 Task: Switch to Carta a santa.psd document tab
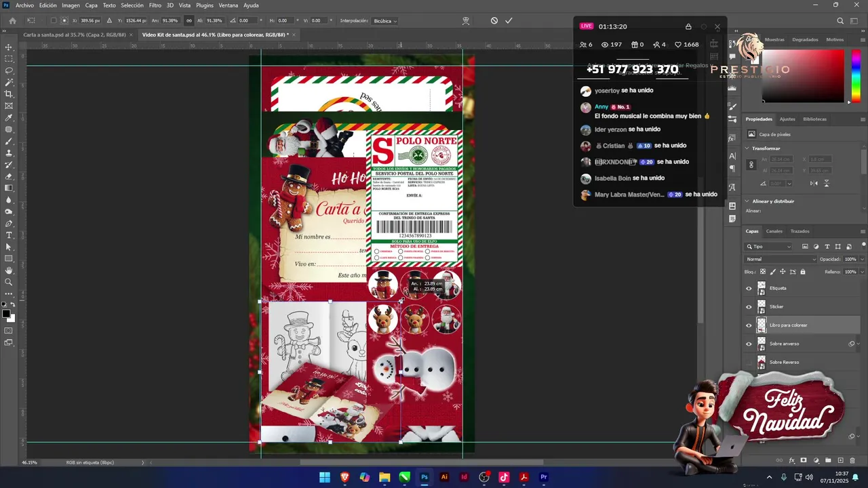pyautogui.click(x=74, y=35)
